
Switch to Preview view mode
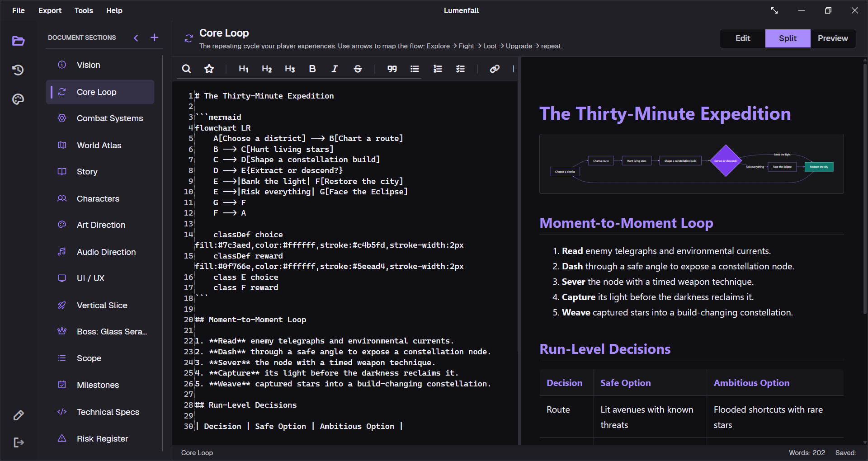point(833,38)
